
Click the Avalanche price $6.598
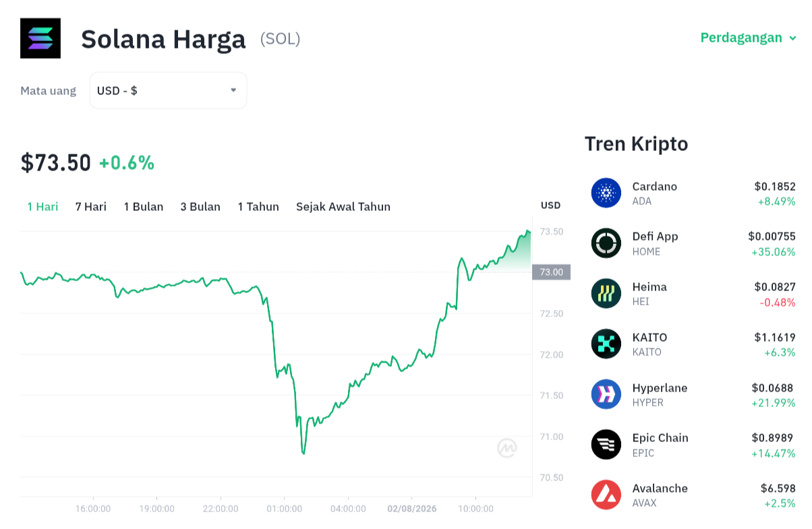778,489
